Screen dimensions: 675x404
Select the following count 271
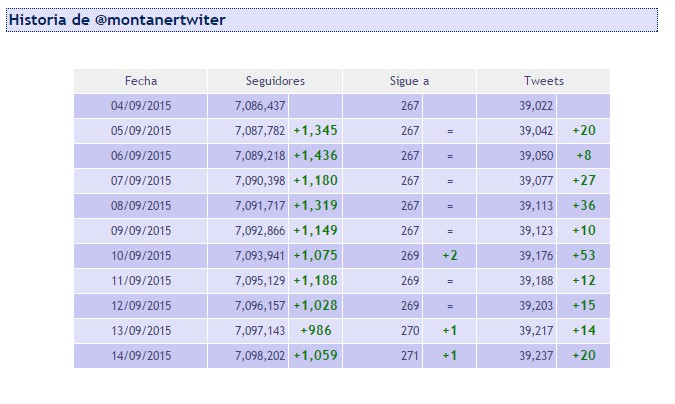[409, 356]
